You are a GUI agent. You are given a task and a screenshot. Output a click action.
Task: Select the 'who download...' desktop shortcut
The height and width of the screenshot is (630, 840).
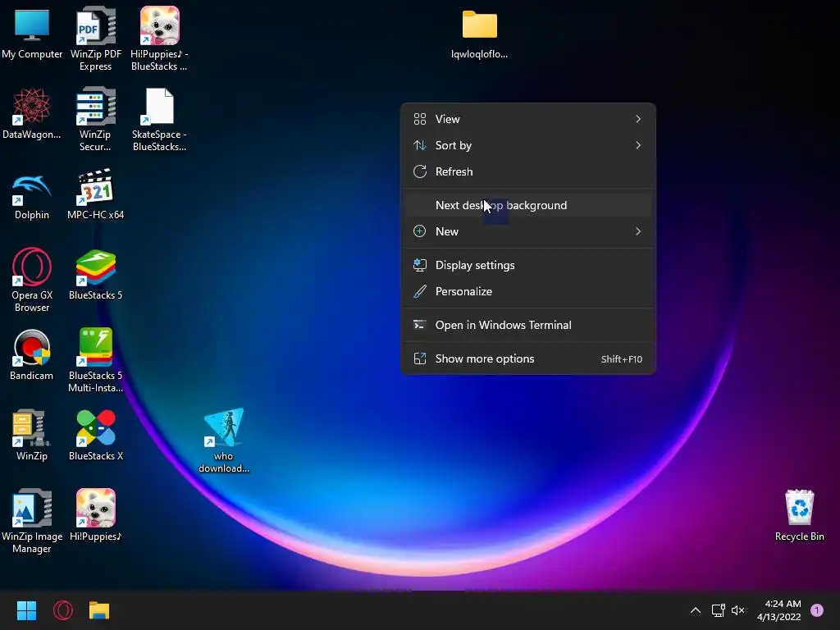(223, 441)
